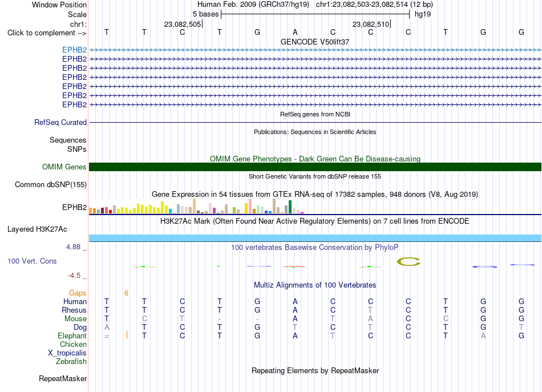Click the 'chr1:' ruler label
This screenshot has width=542, height=392.
(78, 24)
